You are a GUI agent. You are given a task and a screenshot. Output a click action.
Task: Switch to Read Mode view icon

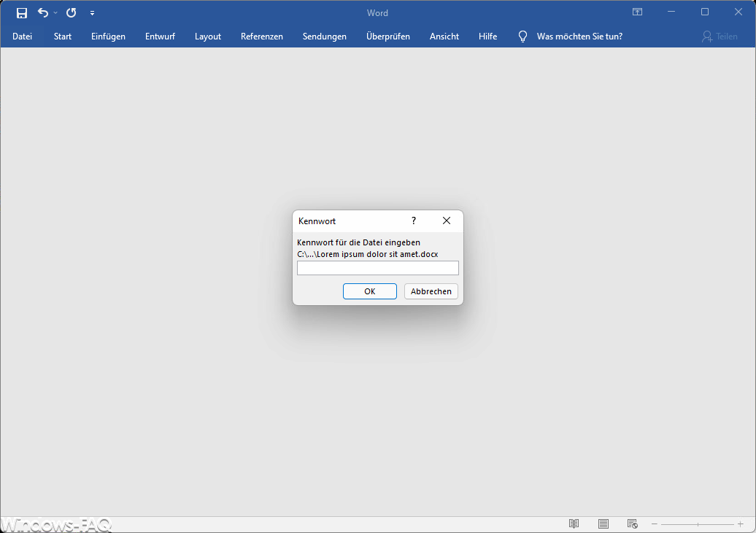(x=574, y=524)
